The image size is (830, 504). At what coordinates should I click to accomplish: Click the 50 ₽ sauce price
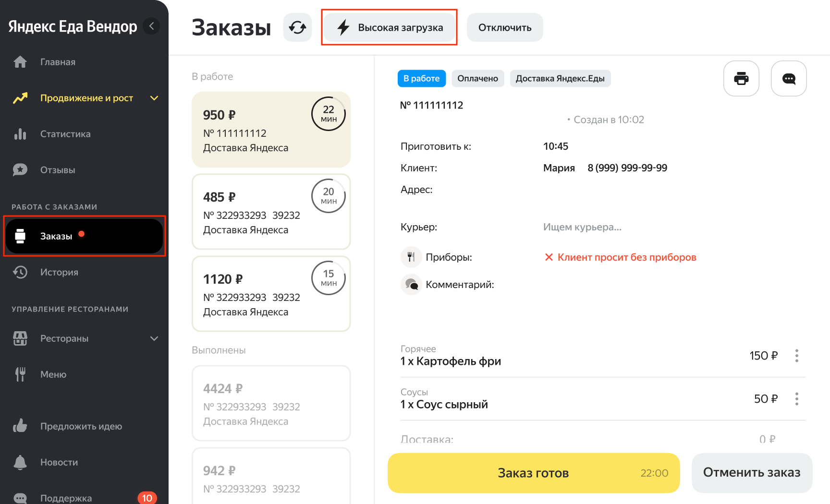pos(766,399)
